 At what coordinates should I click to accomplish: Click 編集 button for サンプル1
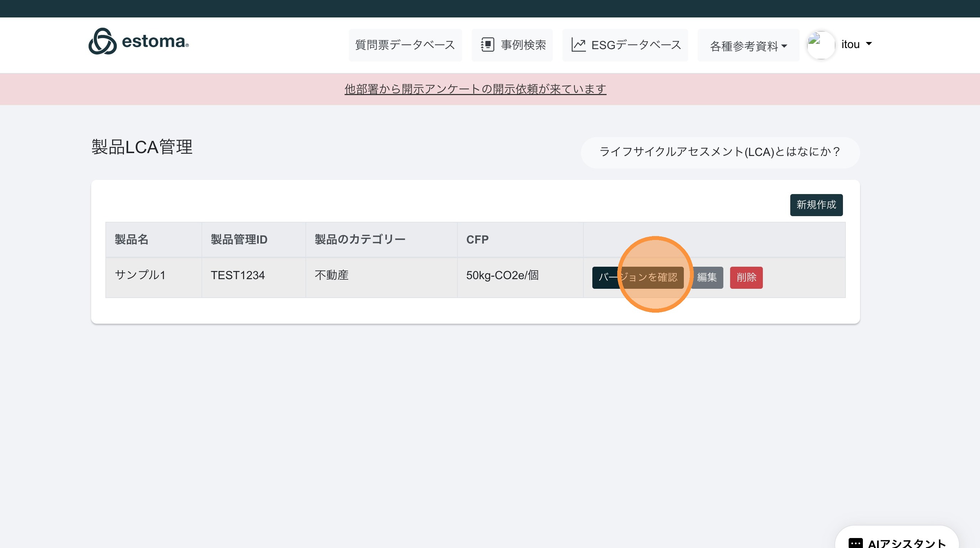click(707, 277)
